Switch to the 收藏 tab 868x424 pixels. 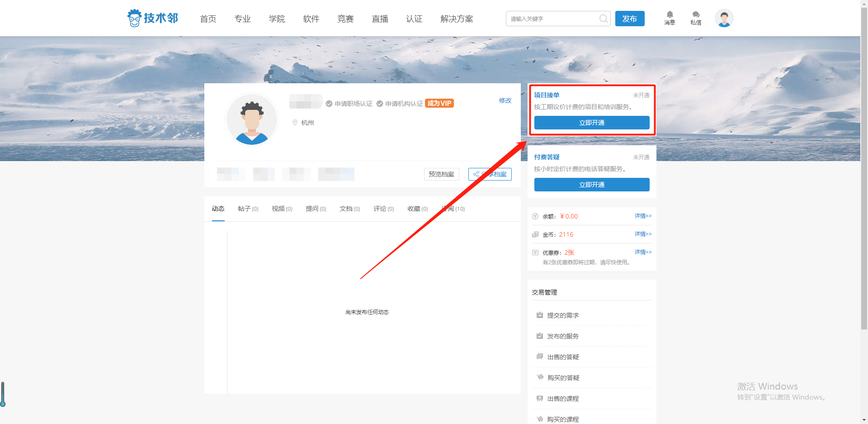(417, 209)
